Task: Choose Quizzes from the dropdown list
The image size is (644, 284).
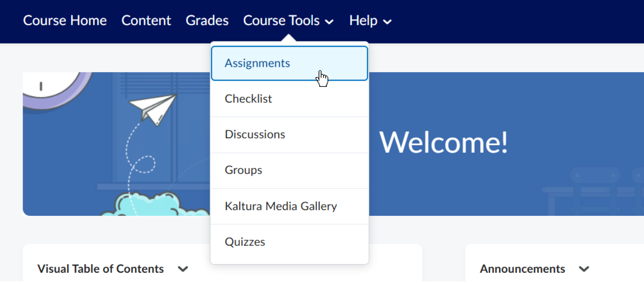Action: click(245, 242)
